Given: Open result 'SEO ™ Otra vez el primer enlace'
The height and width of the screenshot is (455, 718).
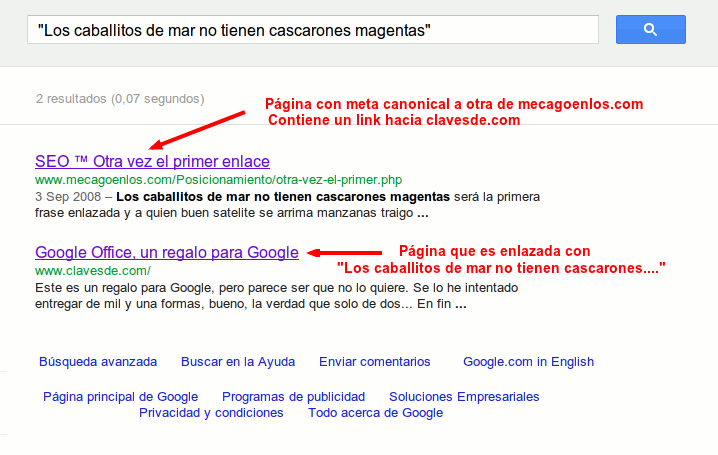Looking at the screenshot, I should pyautogui.click(x=152, y=162).
